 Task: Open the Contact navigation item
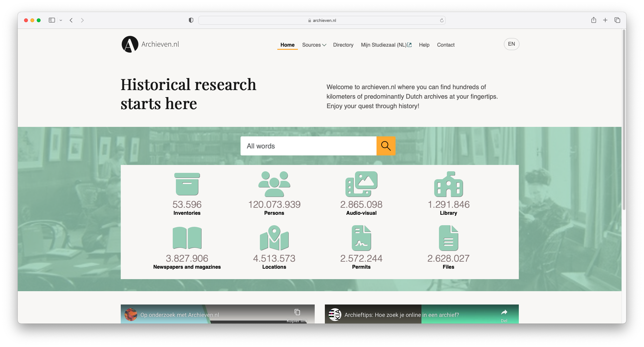pos(446,45)
